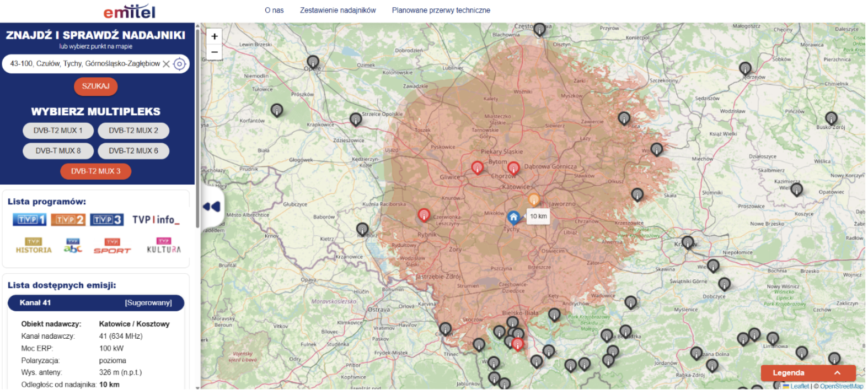Click the orange transmitter marker near Katowice

pyautogui.click(x=533, y=199)
